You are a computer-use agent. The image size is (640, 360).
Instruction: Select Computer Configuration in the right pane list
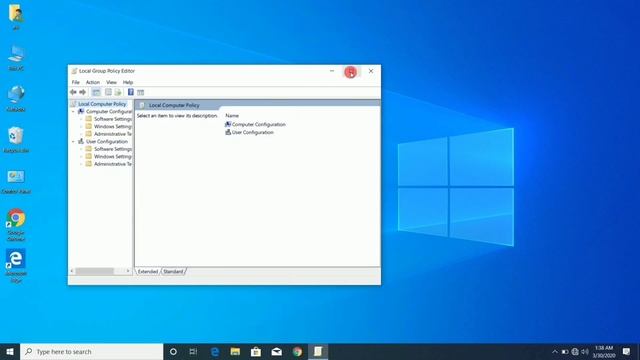[255, 124]
